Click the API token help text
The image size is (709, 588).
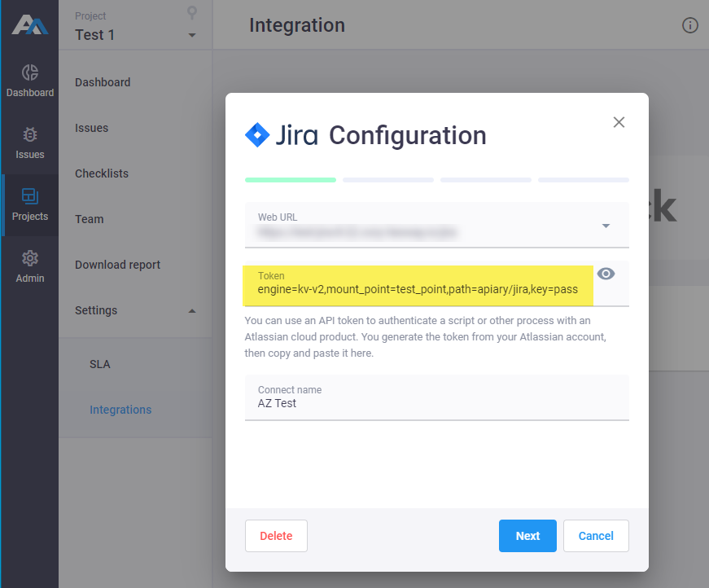(x=426, y=337)
